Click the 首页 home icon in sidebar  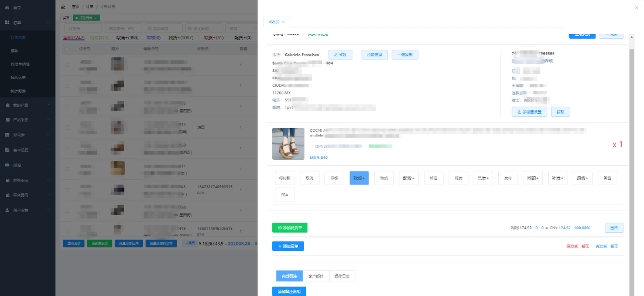coord(8,7)
